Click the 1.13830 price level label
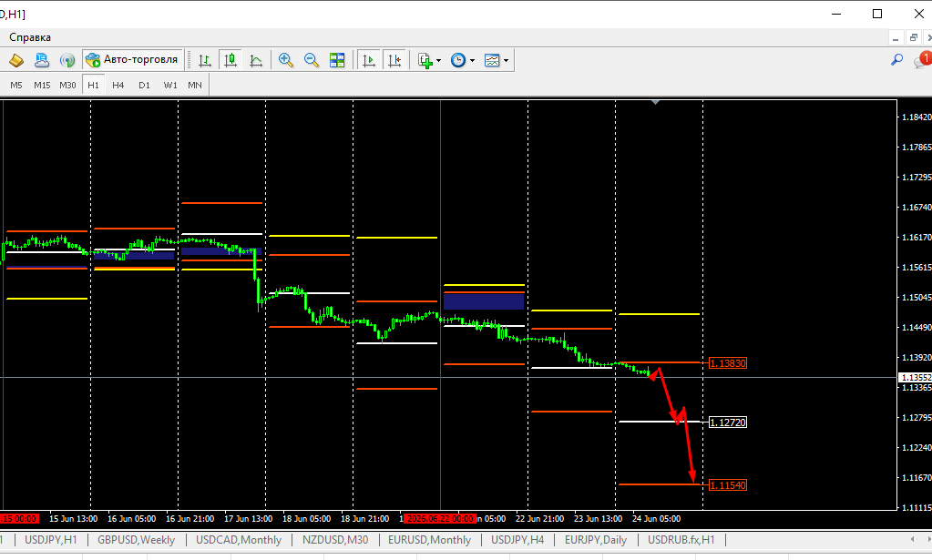This screenshot has height=560, width=932. pos(728,363)
